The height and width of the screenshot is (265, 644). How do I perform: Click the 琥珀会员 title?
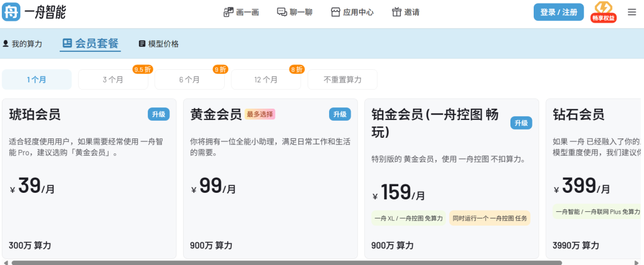coord(35,114)
